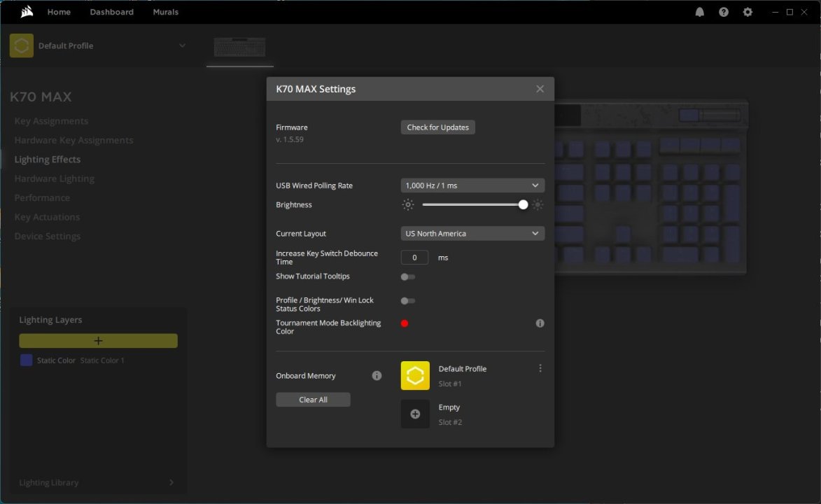Click the red Tournament Mode color swatch
Screen dimensions: 821x504
[x=405, y=323]
